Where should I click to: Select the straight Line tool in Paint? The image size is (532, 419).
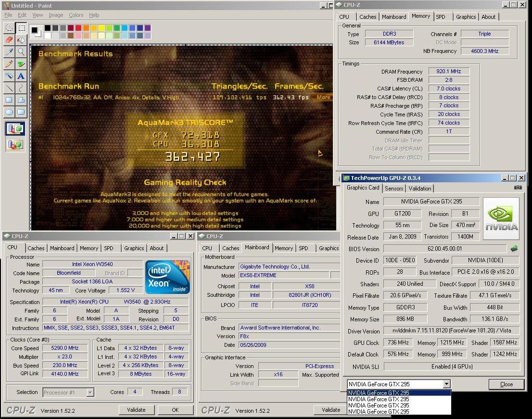pyautogui.click(x=9, y=88)
